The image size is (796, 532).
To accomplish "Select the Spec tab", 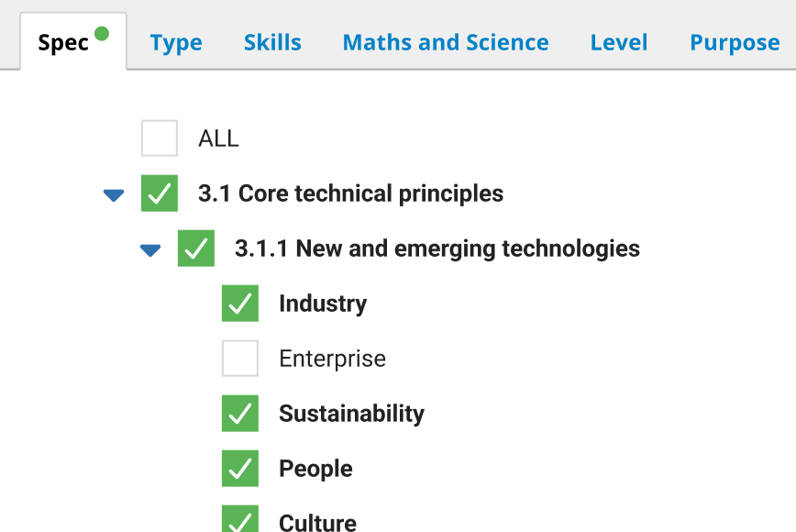I will click(x=64, y=43).
